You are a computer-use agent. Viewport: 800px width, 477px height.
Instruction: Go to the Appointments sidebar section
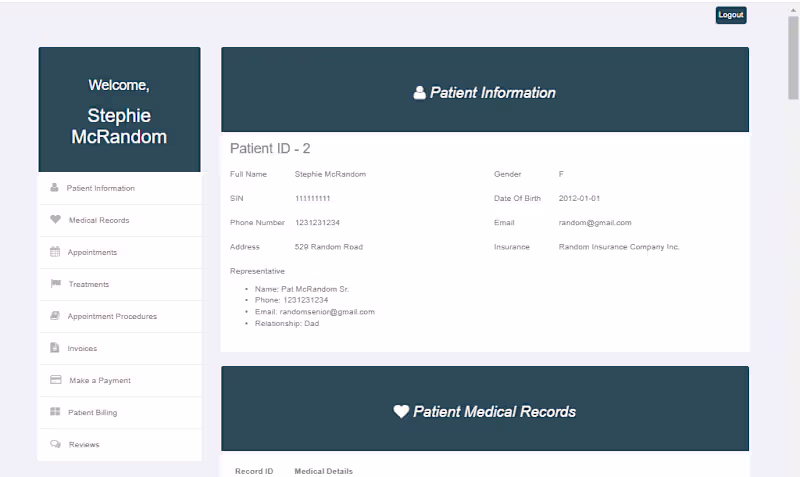click(92, 252)
